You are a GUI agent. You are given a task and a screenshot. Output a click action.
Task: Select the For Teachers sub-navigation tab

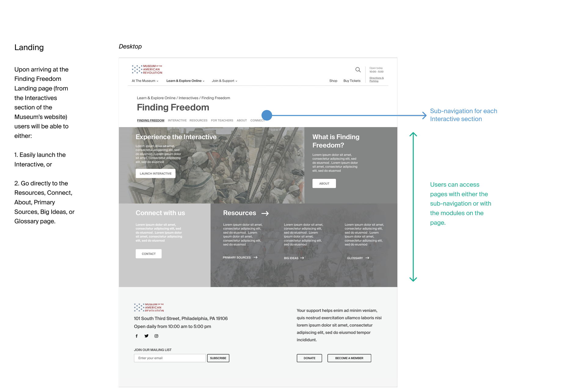[x=222, y=121]
